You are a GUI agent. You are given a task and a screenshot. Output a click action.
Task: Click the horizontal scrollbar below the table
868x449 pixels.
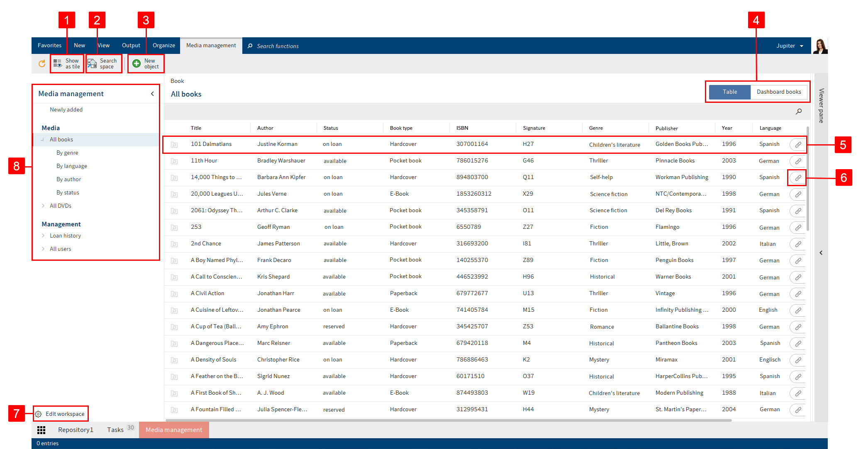pyautogui.click(x=448, y=420)
